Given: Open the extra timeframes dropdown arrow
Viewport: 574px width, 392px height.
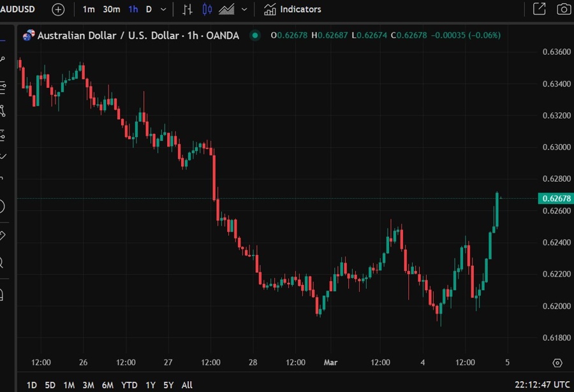Looking at the screenshot, I should 163,9.
